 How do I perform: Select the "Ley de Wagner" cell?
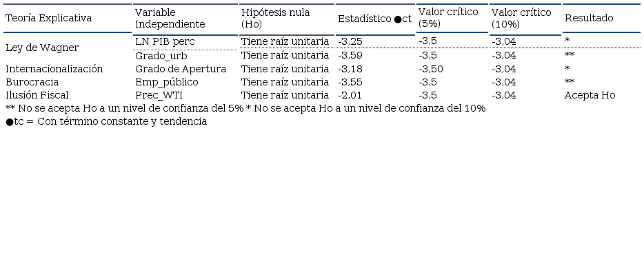tap(41, 48)
